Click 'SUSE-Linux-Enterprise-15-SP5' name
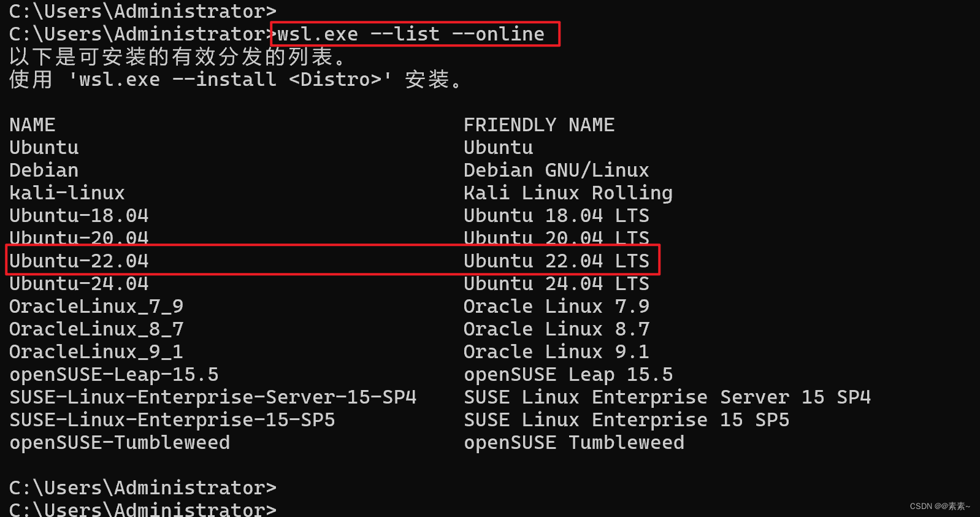 click(172, 419)
